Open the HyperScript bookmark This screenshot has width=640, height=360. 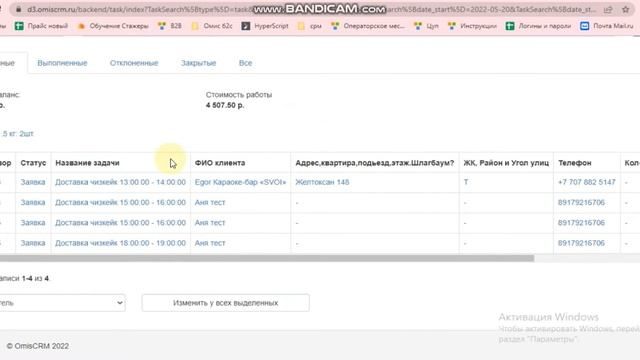(265, 26)
